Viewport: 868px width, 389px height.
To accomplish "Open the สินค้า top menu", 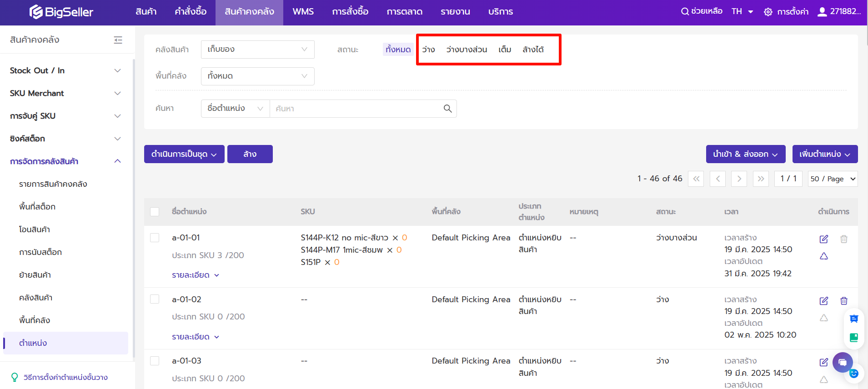I will point(146,12).
